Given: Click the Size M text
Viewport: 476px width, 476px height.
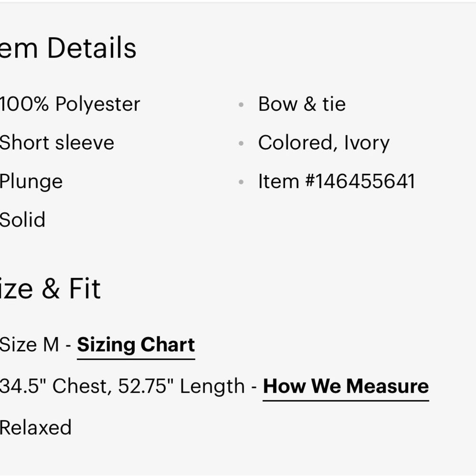Looking at the screenshot, I should point(30,345).
